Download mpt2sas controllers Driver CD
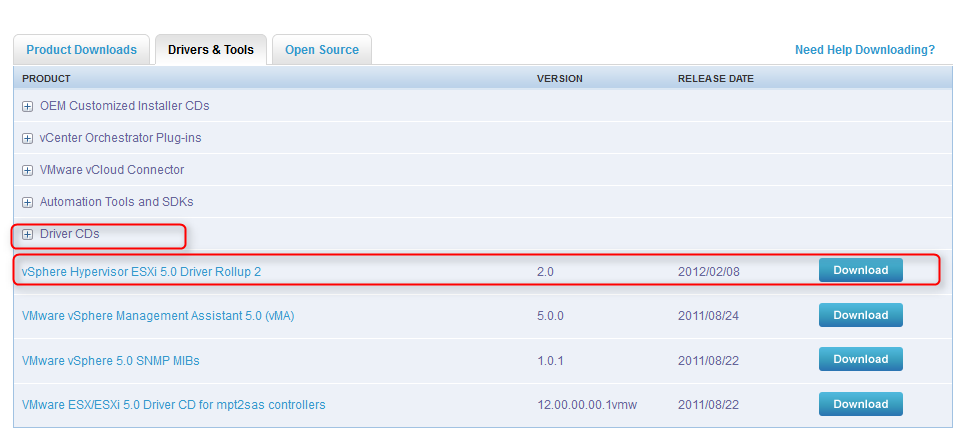The width and height of the screenshot is (964, 432). (861, 404)
